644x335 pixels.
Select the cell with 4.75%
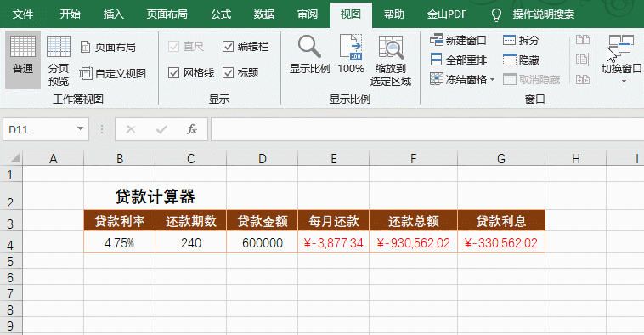[120, 242]
